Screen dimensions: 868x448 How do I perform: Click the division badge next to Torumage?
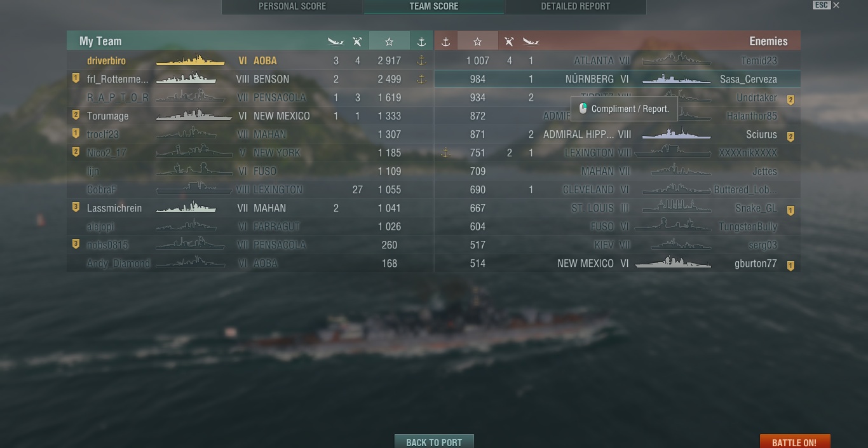click(76, 116)
